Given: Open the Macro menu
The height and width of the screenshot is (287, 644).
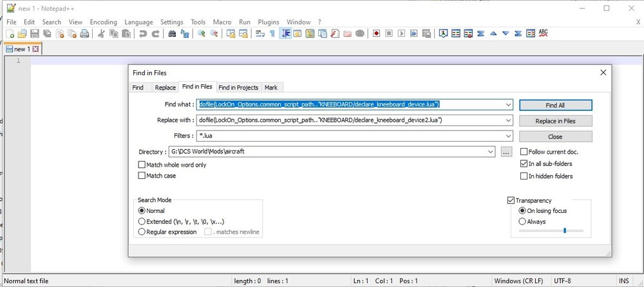Looking at the screenshot, I should 222,22.
